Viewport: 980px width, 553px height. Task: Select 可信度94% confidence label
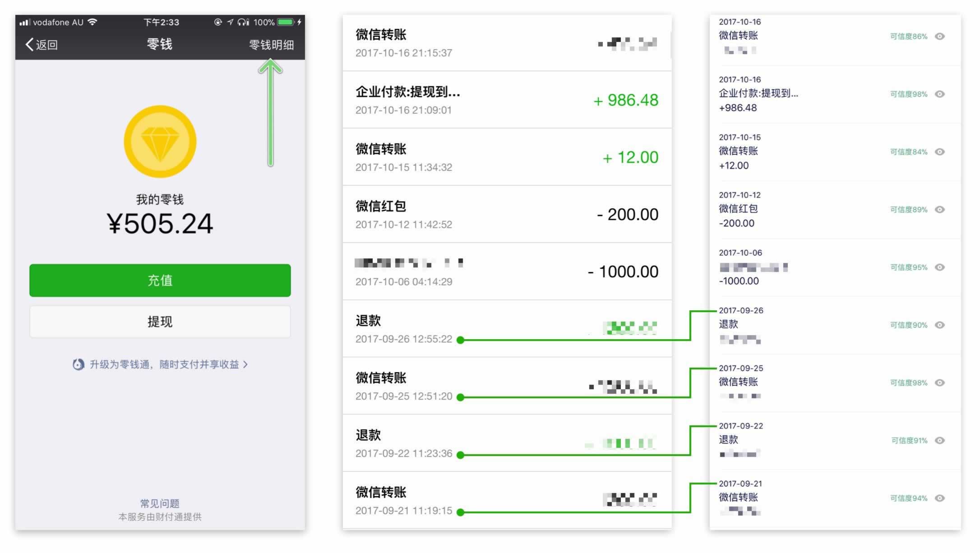click(x=909, y=498)
